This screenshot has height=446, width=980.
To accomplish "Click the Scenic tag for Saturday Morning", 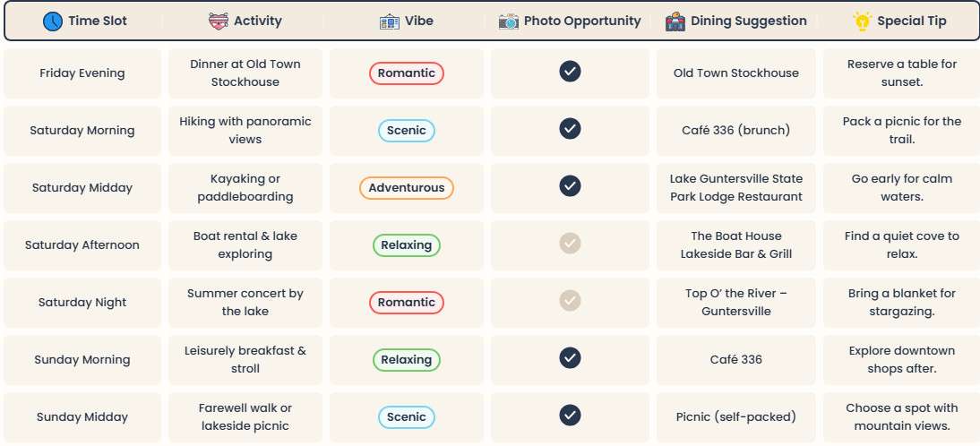I will pos(407,131).
